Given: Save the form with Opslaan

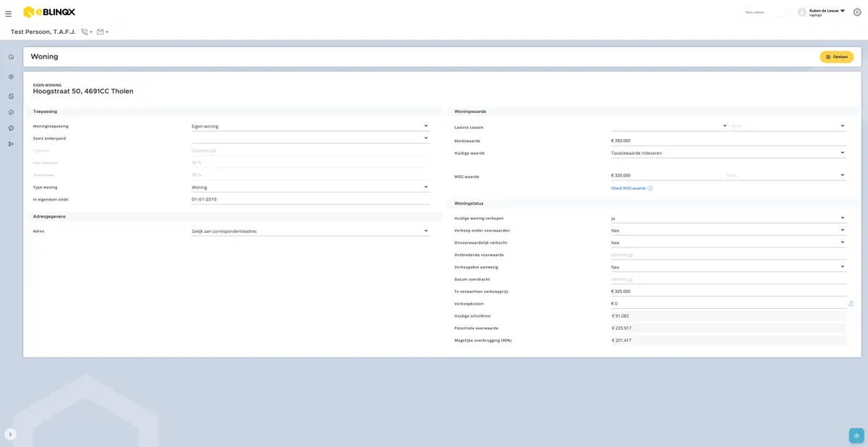Looking at the screenshot, I should [x=836, y=56].
